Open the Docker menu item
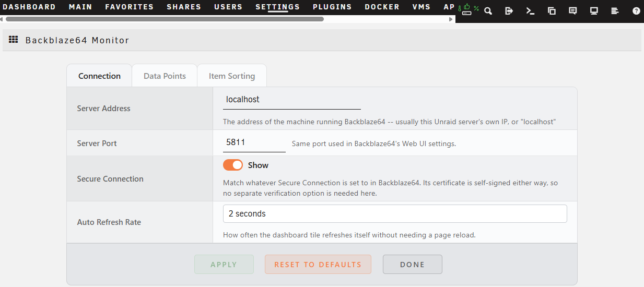The width and height of the screenshot is (644, 287). point(382,7)
